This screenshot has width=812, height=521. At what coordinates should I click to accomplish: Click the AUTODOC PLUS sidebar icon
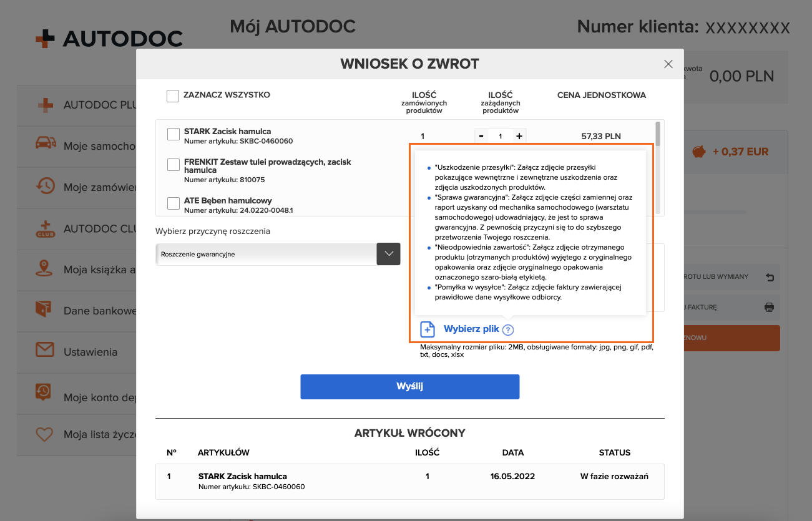coord(45,105)
